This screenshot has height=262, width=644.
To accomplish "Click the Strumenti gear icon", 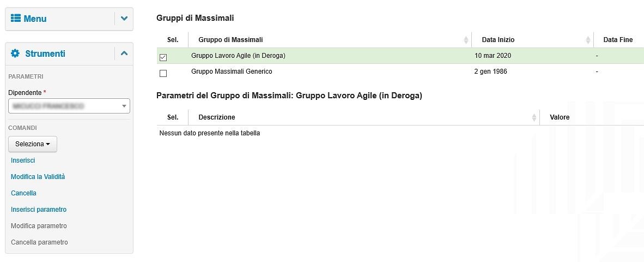I will [x=15, y=53].
